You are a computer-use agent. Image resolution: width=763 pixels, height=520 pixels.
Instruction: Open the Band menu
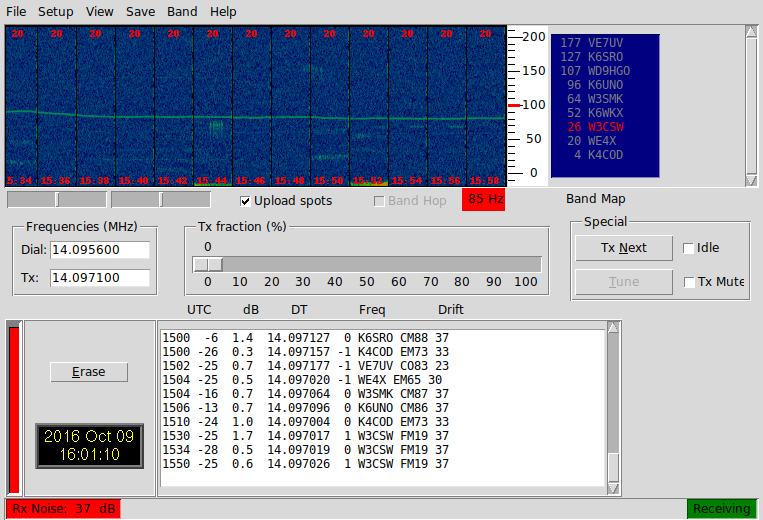[182, 12]
